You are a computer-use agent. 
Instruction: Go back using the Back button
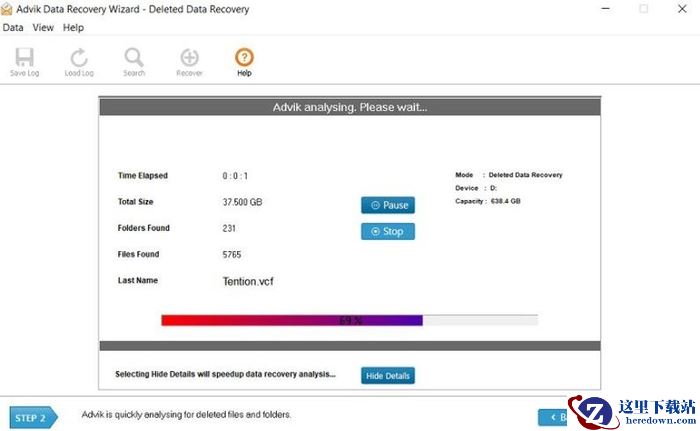click(x=552, y=417)
